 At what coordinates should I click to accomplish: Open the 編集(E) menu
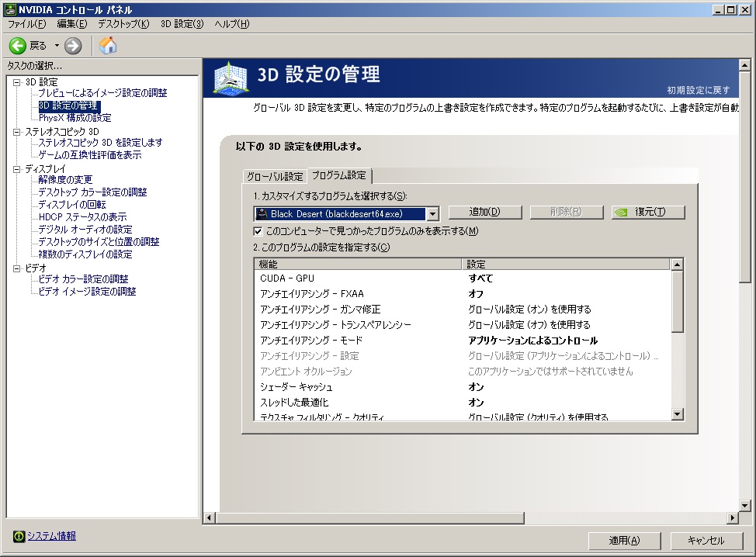pyautogui.click(x=72, y=24)
